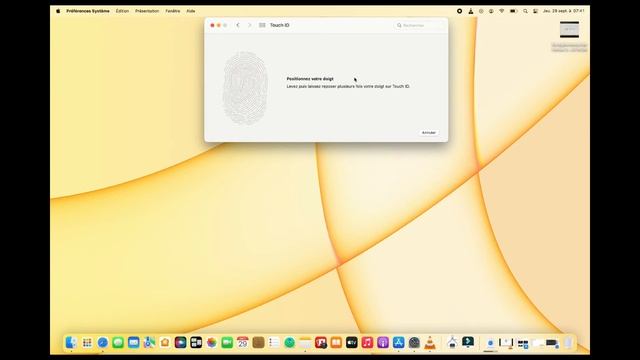
Task: Click the fingerprint image in Touch ID
Action: 245,88
